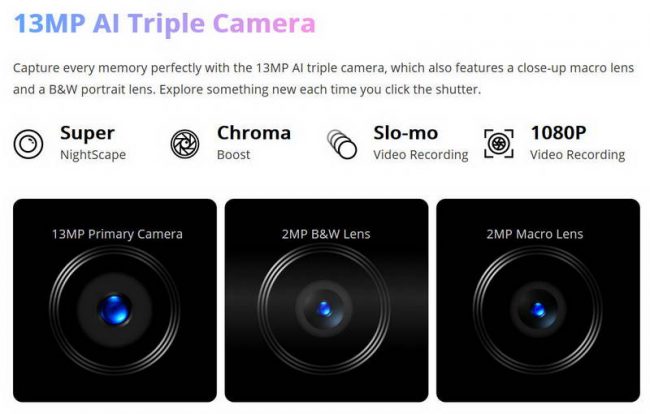
Task: Click the blue lens of macro camera
Action: (538, 310)
